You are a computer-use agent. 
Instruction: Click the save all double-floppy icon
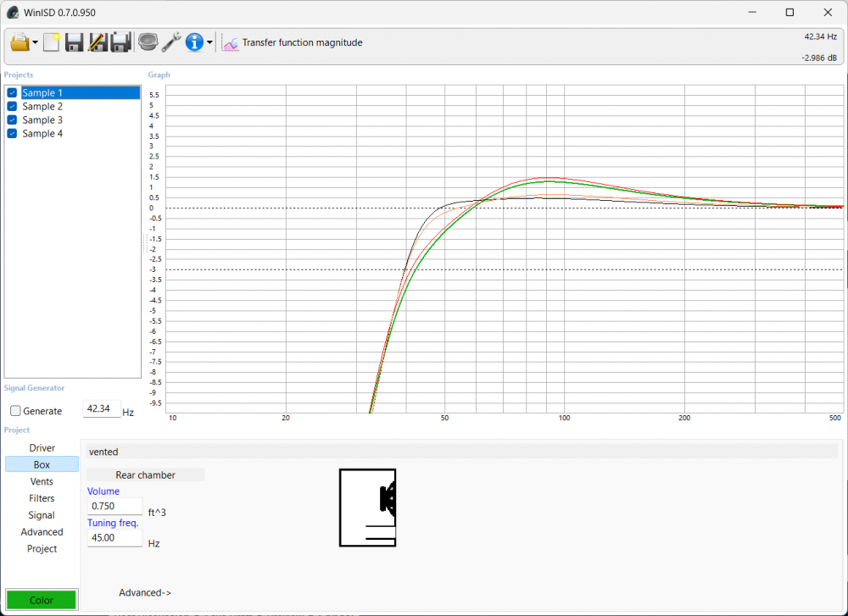click(x=120, y=42)
